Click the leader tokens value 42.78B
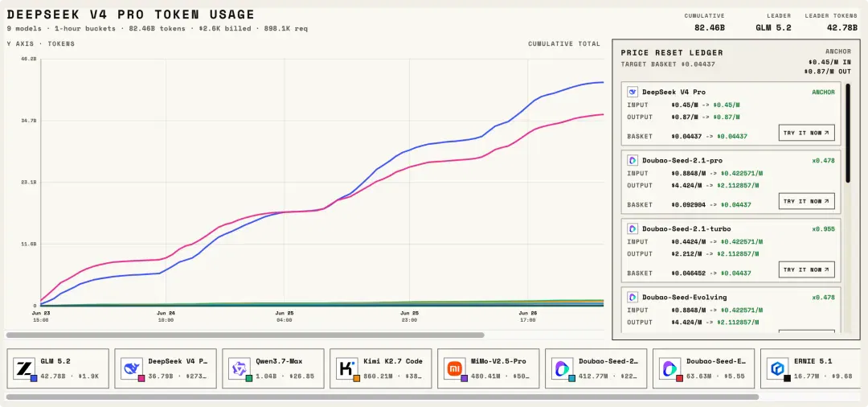 tap(842, 27)
